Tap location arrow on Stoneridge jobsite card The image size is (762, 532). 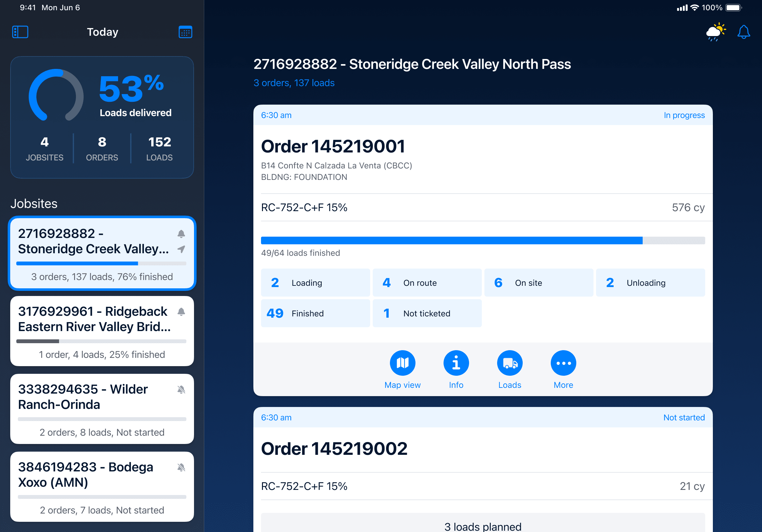pyautogui.click(x=181, y=249)
